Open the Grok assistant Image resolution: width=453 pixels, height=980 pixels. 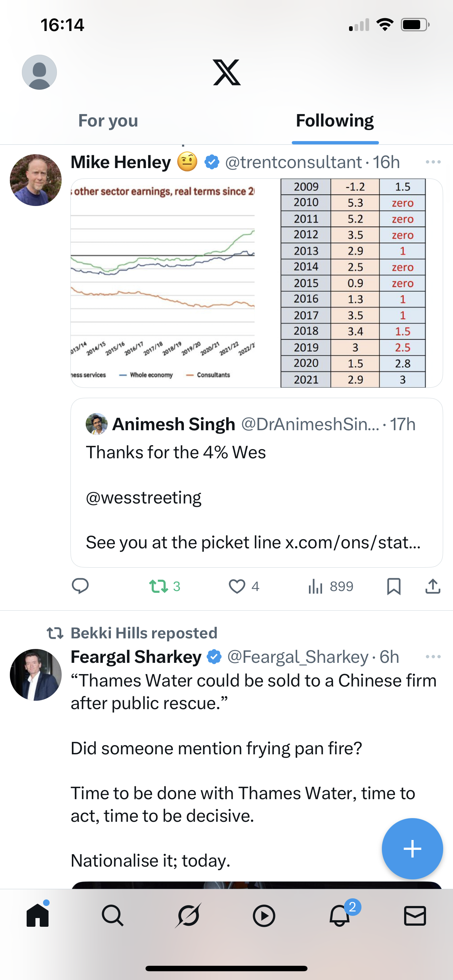pos(189,915)
